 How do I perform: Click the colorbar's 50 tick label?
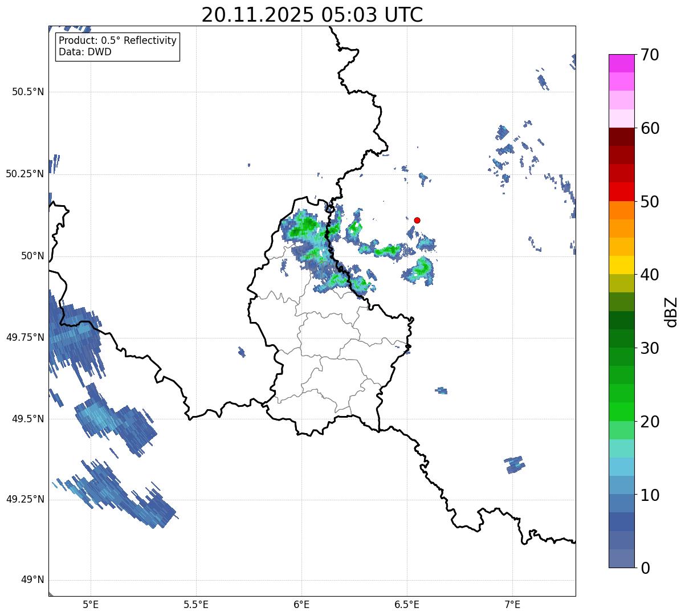click(x=650, y=202)
